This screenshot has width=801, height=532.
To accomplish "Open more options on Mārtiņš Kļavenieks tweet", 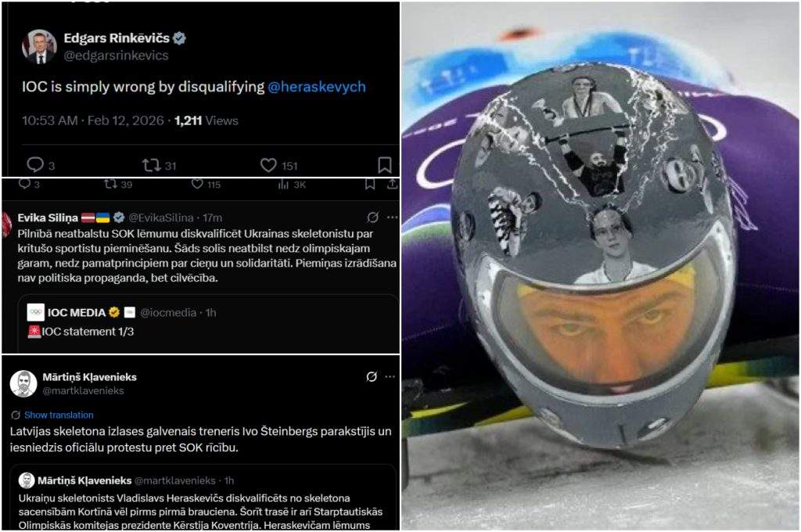I will click(x=390, y=376).
